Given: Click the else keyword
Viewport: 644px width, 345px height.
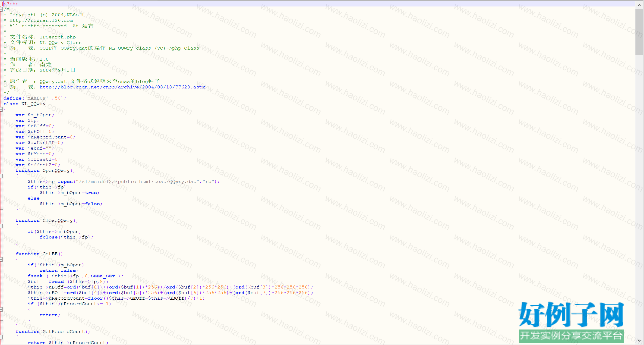Looking at the screenshot, I should click(x=34, y=198).
